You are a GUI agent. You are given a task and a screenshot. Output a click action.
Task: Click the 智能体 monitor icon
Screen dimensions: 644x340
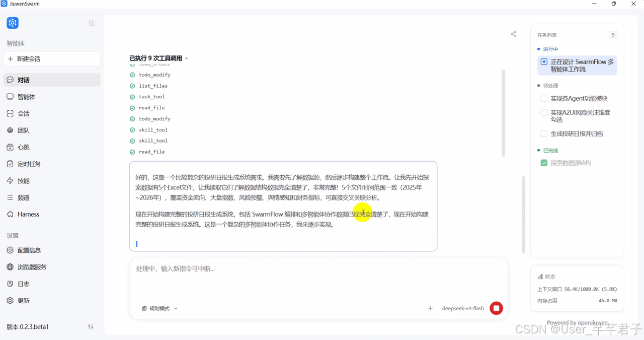[10, 97]
